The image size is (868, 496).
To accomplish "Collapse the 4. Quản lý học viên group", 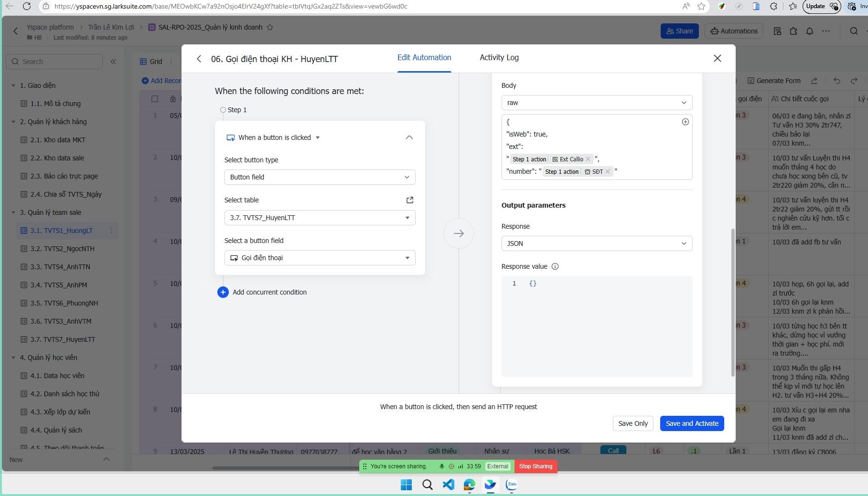I will pyautogui.click(x=13, y=358).
